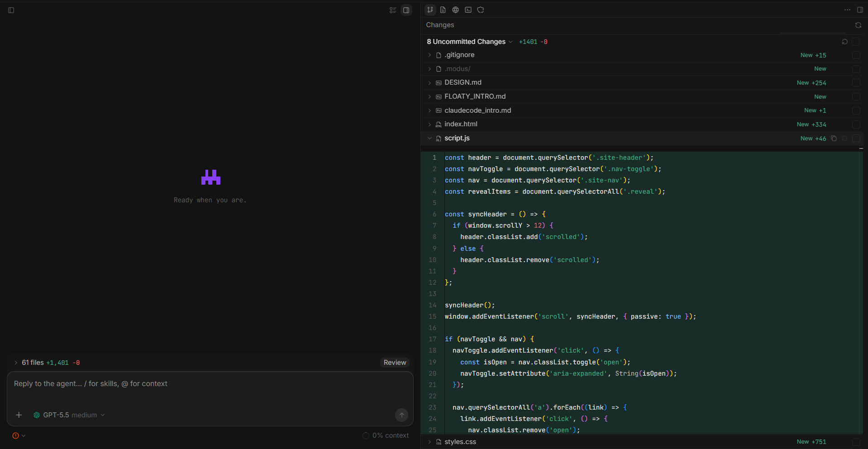Select the source control changes tab icon

(x=430, y=10)
